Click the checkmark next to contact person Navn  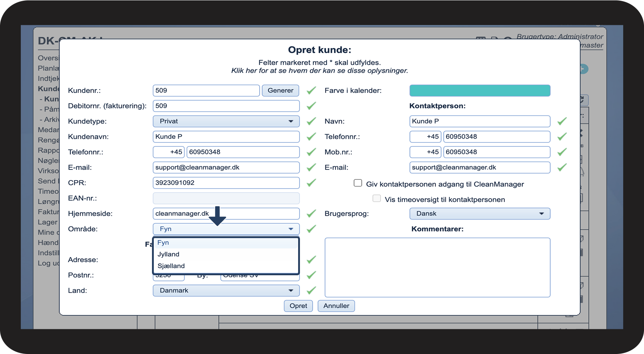pos(562,121)
